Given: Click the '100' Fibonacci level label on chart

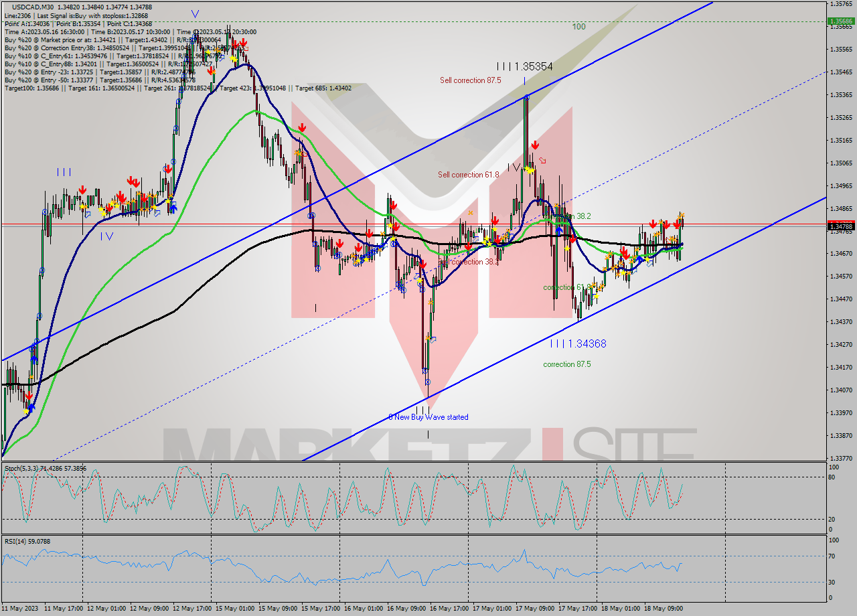Looking at the screenshot, I should click(579, 27).
